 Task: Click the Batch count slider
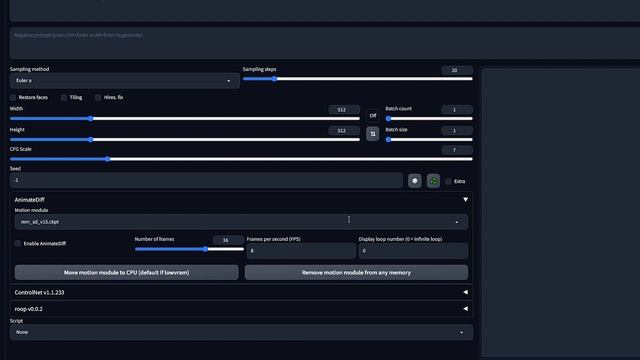click(x=429, y=118)
